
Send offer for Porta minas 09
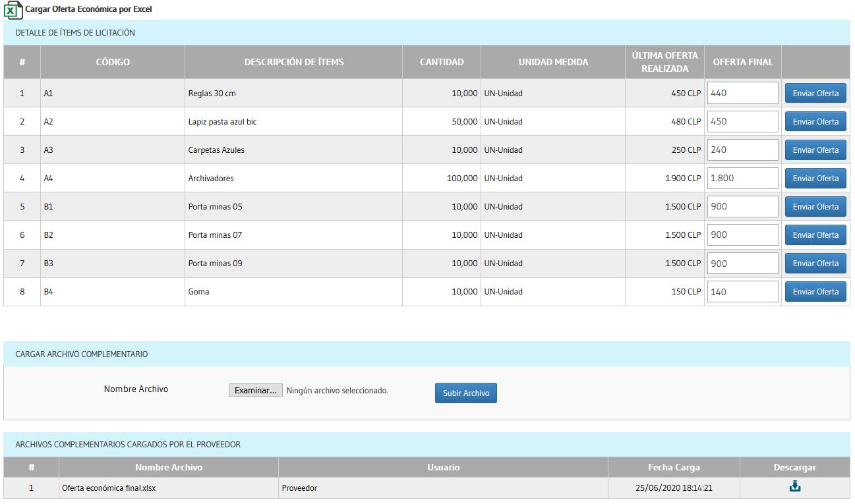tap(815, 264)
